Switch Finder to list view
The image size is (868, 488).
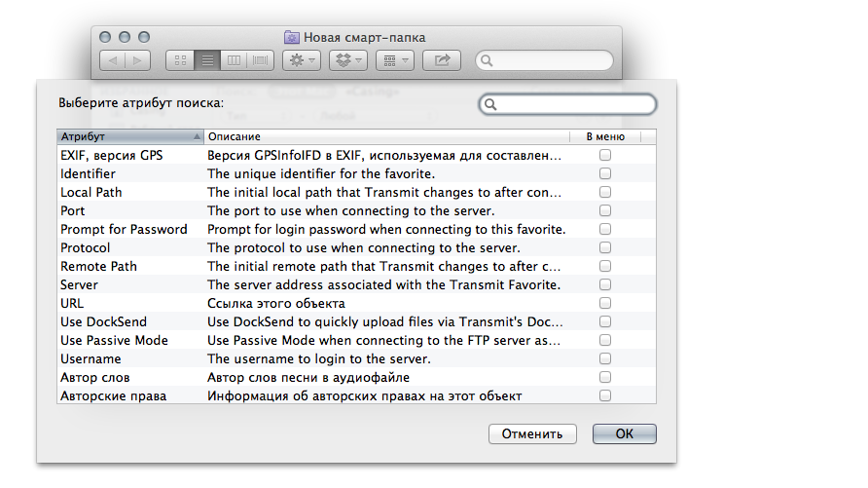click(x=207, y=60)
